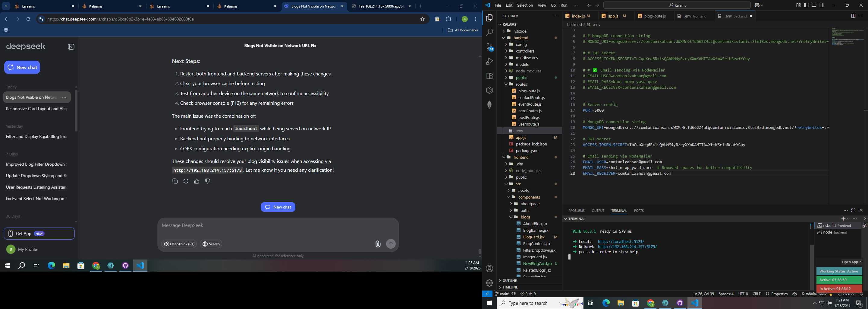
Task: Toggle VS Code bottom panel layout
Action: point(814,5)
